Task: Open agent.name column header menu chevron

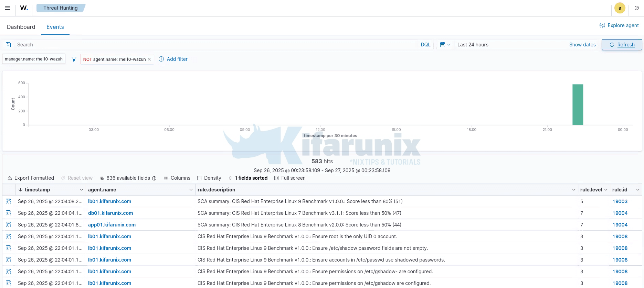Action: 191,190
